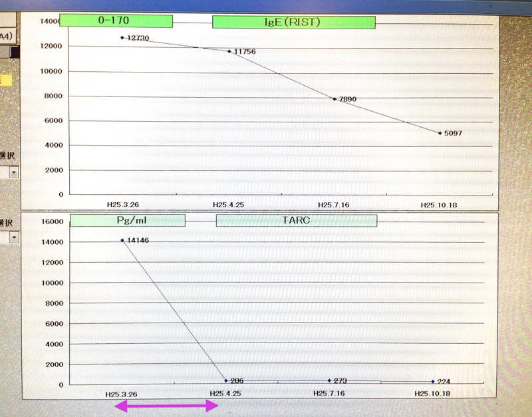The width and height of the screenshot is (532, 417).
Task: Select the TARC chart title label
Action: [296, 221]
